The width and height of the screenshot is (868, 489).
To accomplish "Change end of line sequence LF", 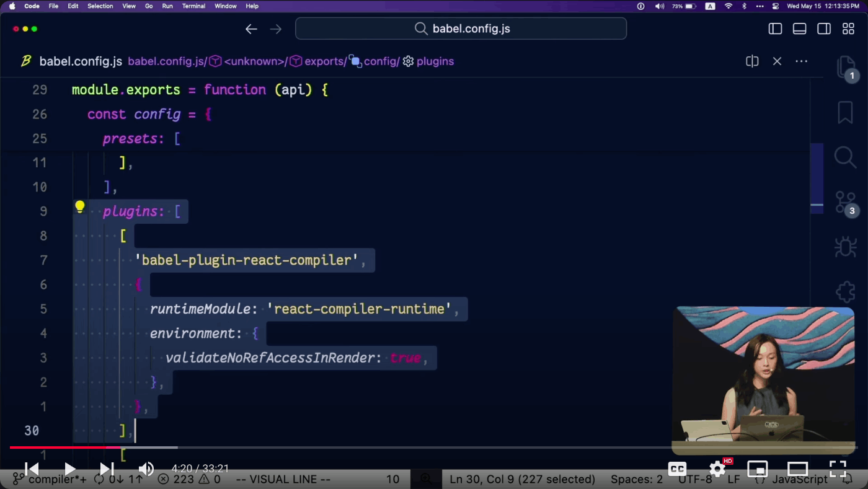I will click(x=733, y=479).
